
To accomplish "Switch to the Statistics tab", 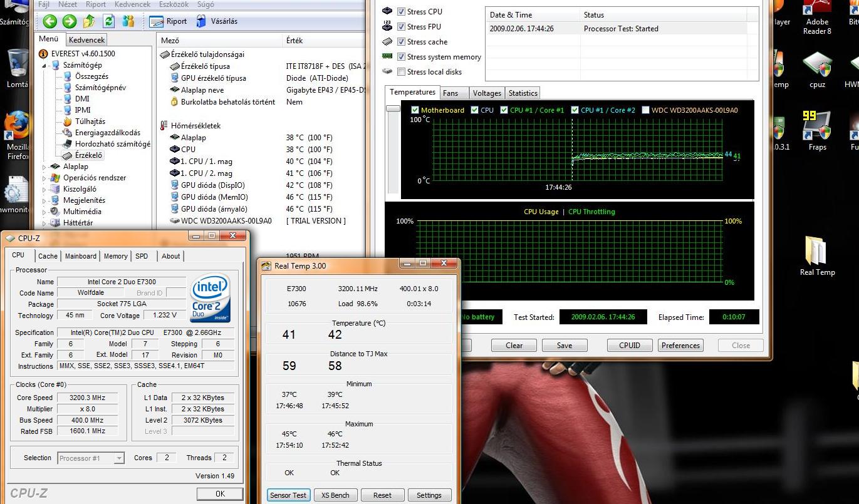I will pyautogui.click(x=523, y=93).
